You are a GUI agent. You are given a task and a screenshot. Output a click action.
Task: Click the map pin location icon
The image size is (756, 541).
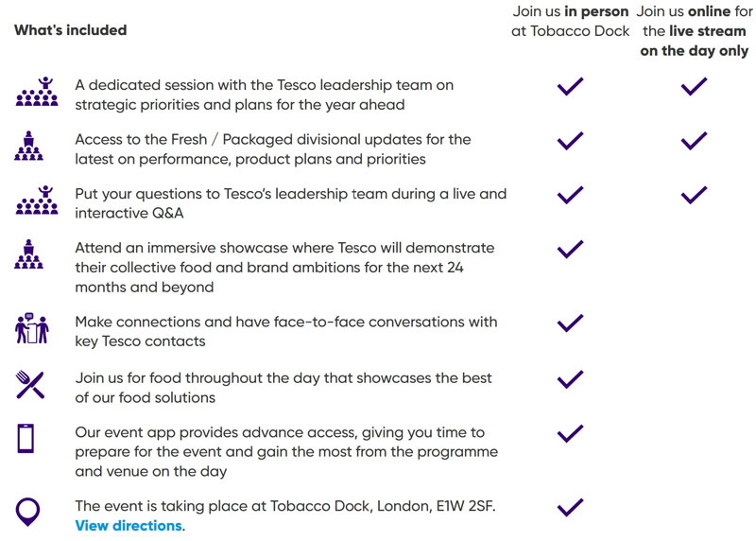(28, 512)
